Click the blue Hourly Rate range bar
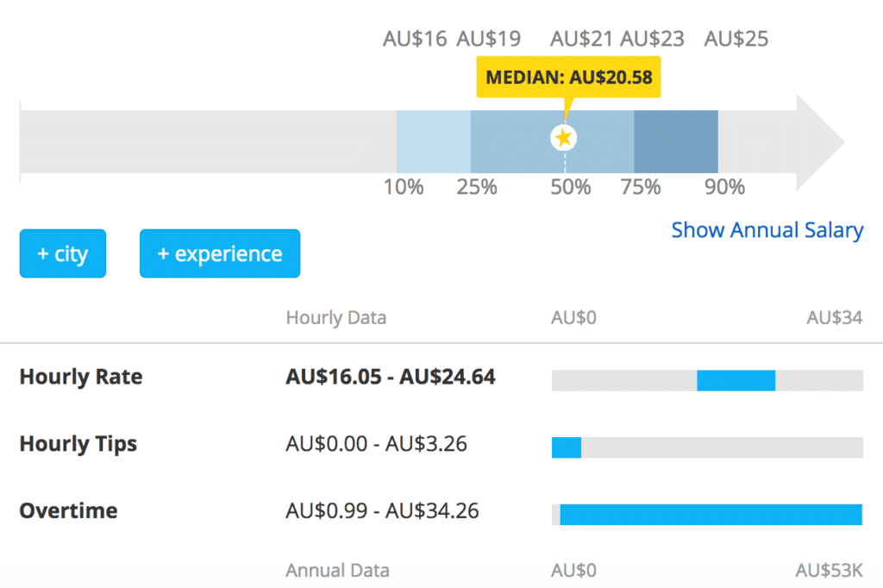 (x=736, y=380)
